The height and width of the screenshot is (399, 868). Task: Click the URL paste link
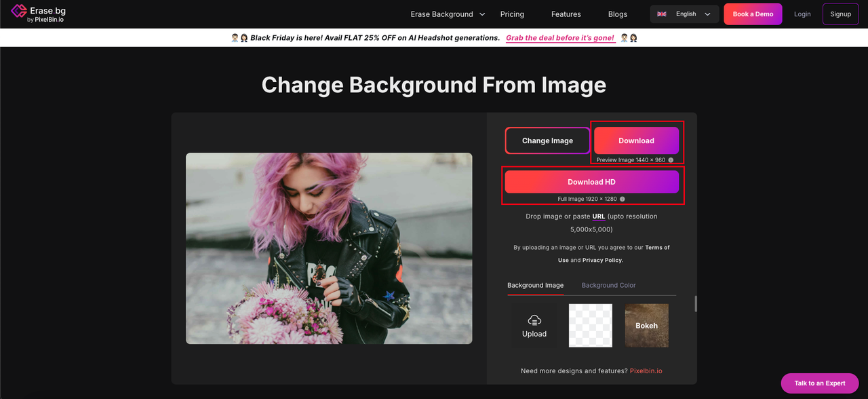click(599, 216)
